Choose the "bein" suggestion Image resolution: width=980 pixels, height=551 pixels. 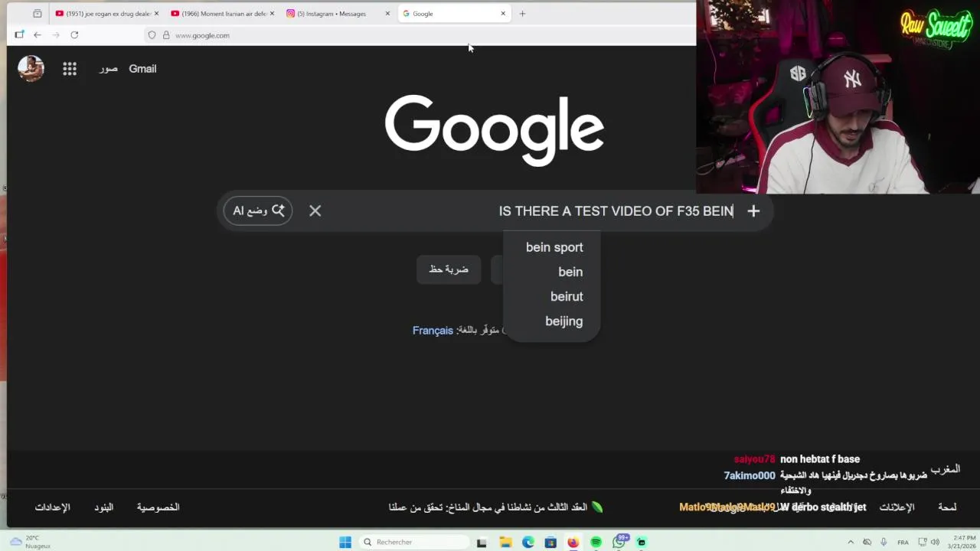coord(570,272)
